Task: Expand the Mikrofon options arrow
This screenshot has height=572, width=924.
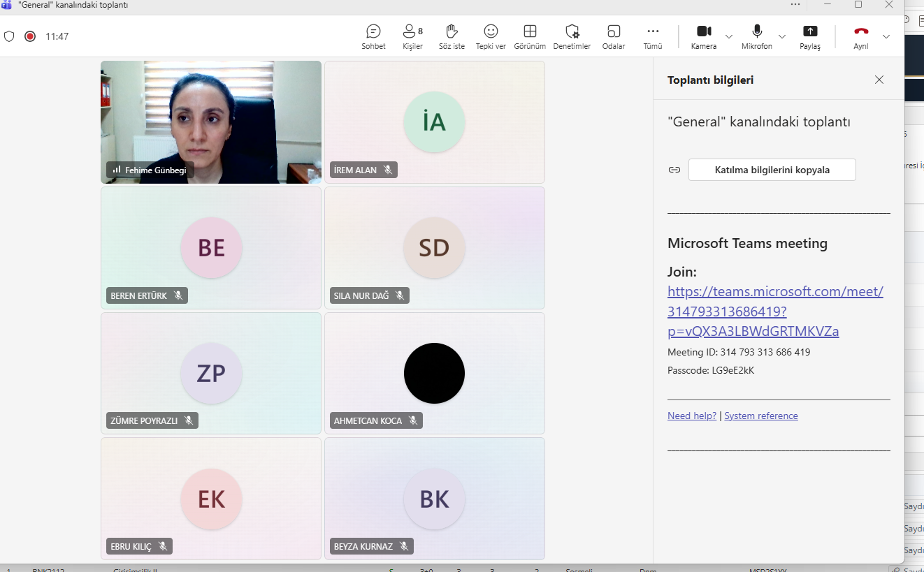Action: pyautogui.click(x=782, y=36)
